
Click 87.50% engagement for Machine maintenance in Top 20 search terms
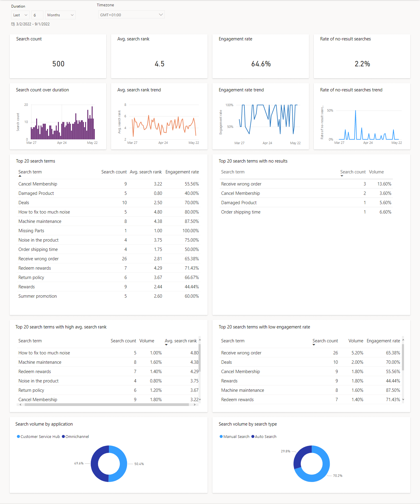[192, 221]
